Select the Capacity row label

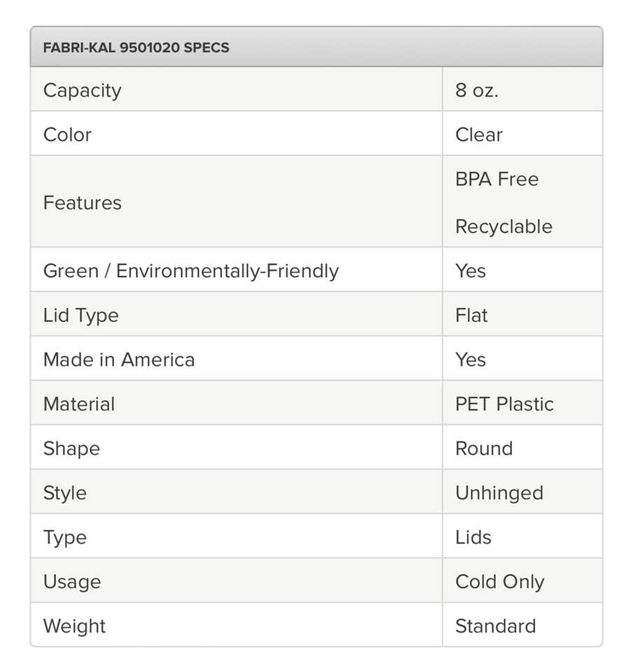[82, 90]
